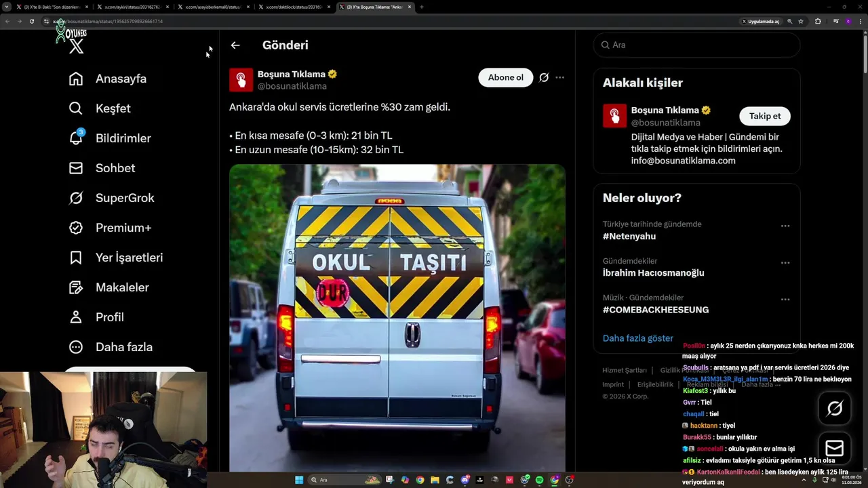Open Makaleler articles page
This screenshot has width=868, height=488.
coord(109,287)
